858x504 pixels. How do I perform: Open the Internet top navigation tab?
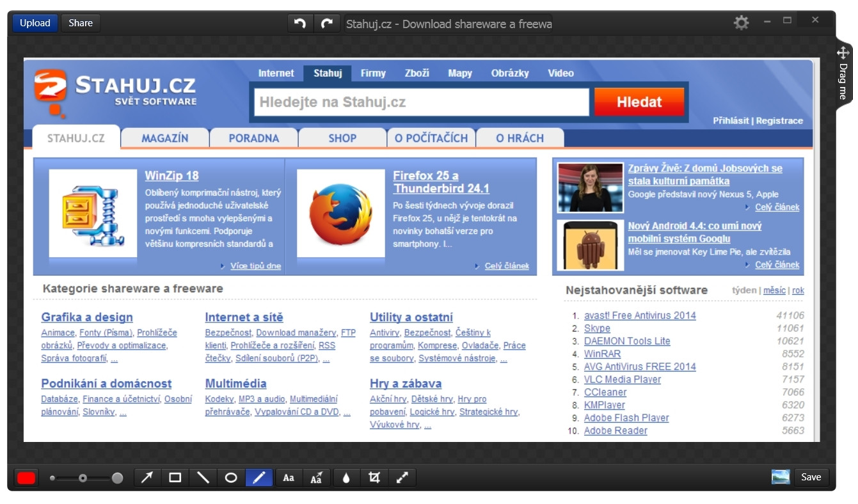(276, 73)
